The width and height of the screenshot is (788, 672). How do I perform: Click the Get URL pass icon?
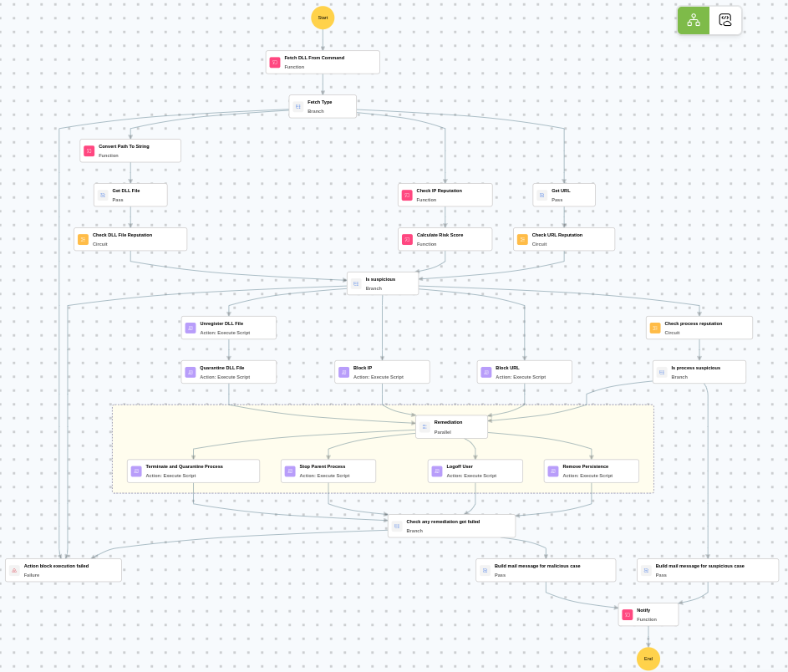(x=541, y=195)
